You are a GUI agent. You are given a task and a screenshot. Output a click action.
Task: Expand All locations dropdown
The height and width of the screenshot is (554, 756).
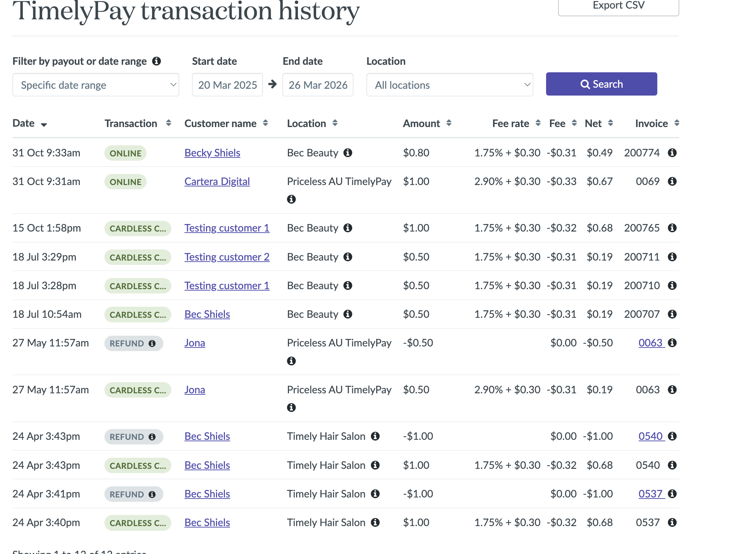[450, 85]
